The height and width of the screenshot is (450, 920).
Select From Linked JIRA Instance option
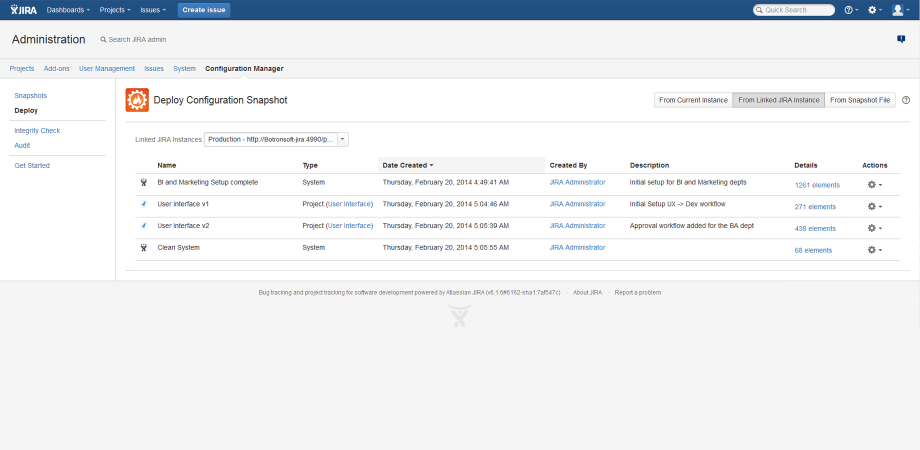[779, 100]
